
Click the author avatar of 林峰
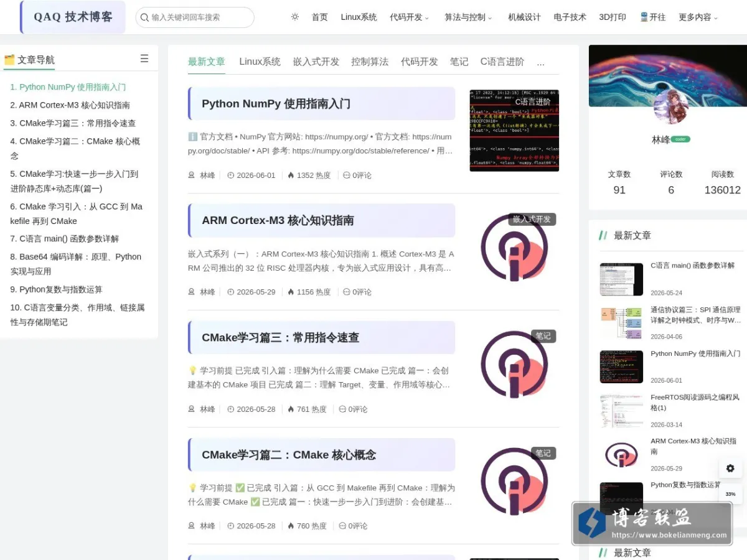point(671,107)
